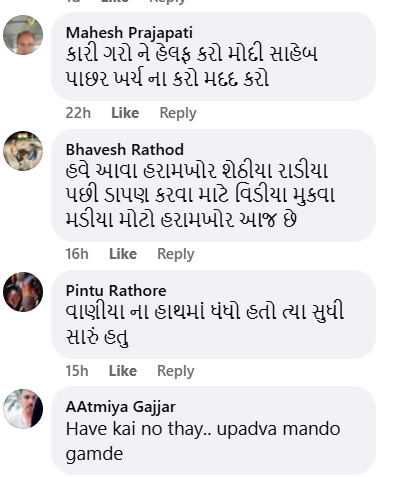Visit AAtmiya Gajjar's profile via name link

(x=121, y=407)
